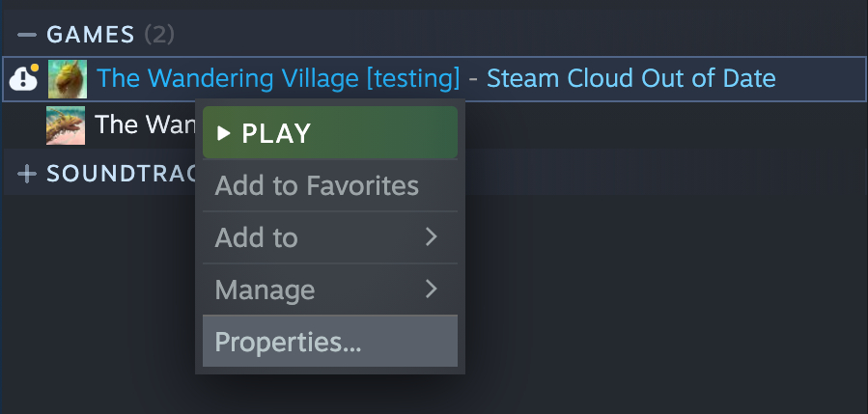Open the Manage submenu
Viewport: 868px width, 414px height.
point(330,290)
